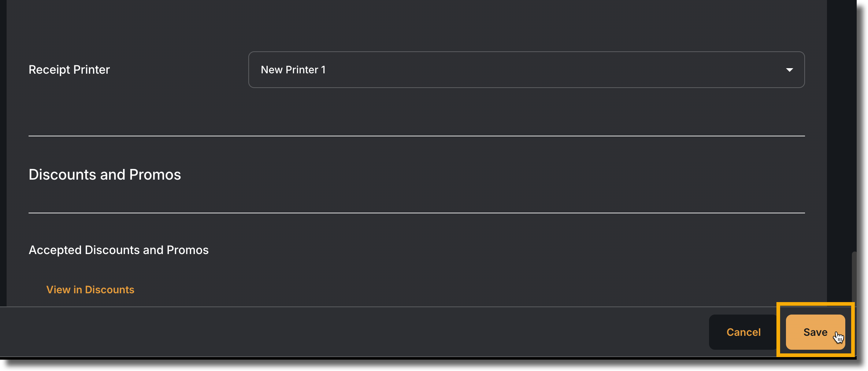Click the scrollbar track above the thumb
Screen dimensions: 868x371
click(854, 125)
